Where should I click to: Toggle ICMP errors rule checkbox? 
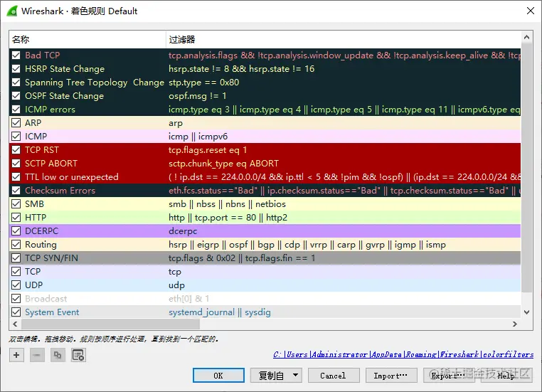16,110
